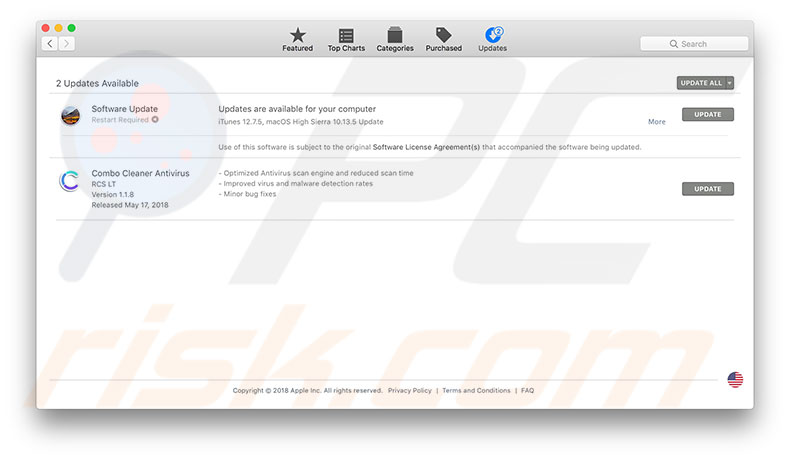Viewport: 790px width, 461px height.
Task: Click the Combo Cleaner app icon
Action: 70,181
